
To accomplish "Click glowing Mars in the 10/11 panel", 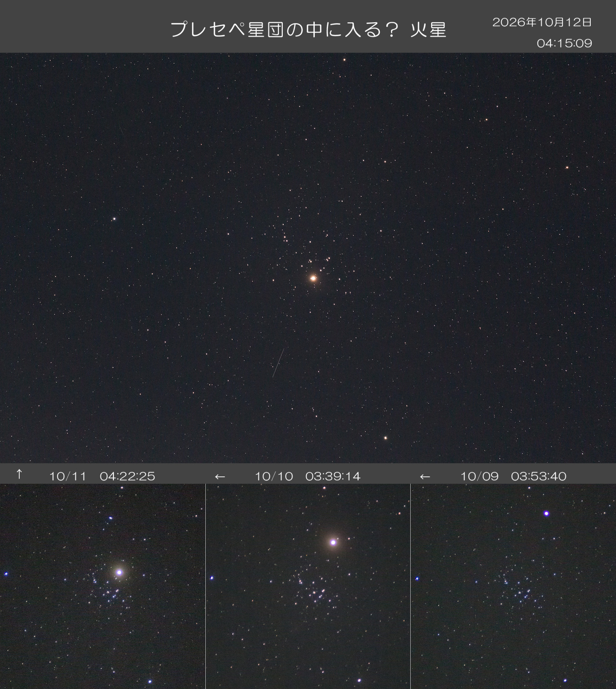I will (x=119, y=572).
